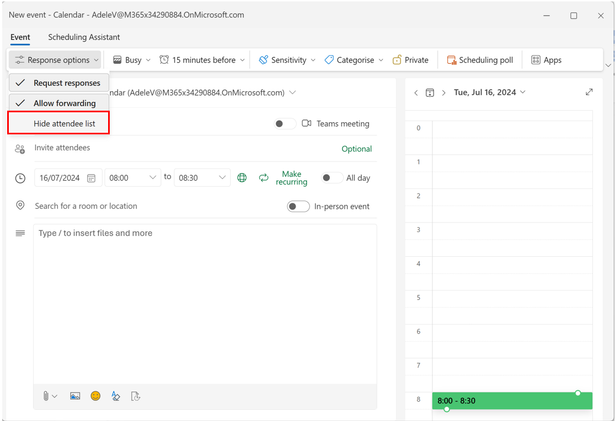
Task: Toggle Request responses option
Action: [59, 83]
